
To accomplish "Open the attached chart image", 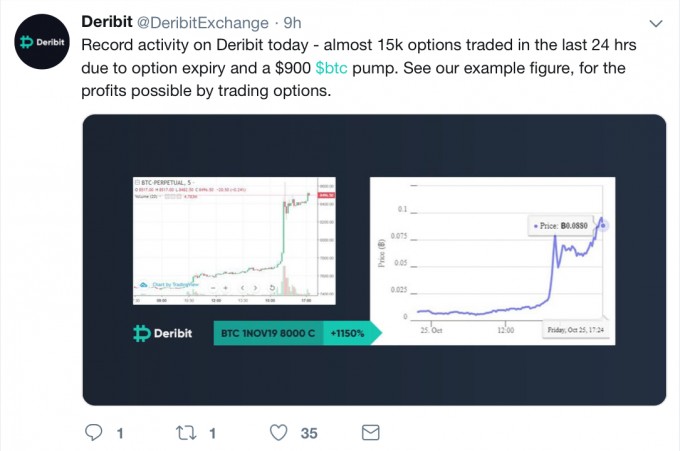I will (374, 260).
